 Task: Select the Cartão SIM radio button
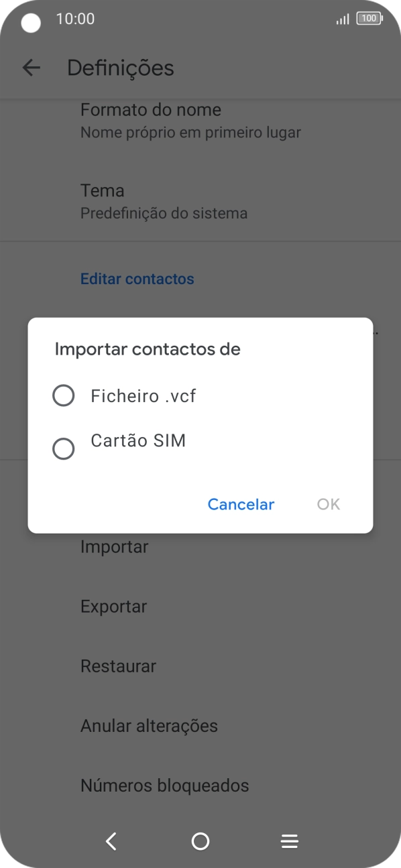click(64, 448)
